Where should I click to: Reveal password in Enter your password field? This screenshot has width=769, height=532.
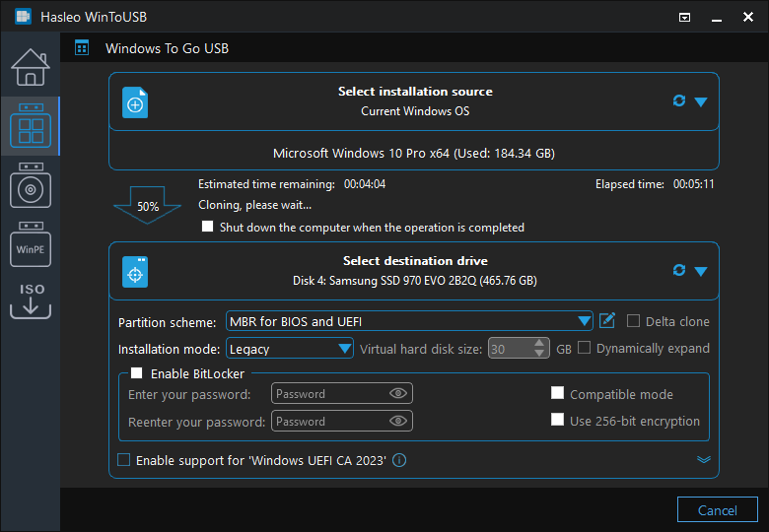(x=398, y=393)
